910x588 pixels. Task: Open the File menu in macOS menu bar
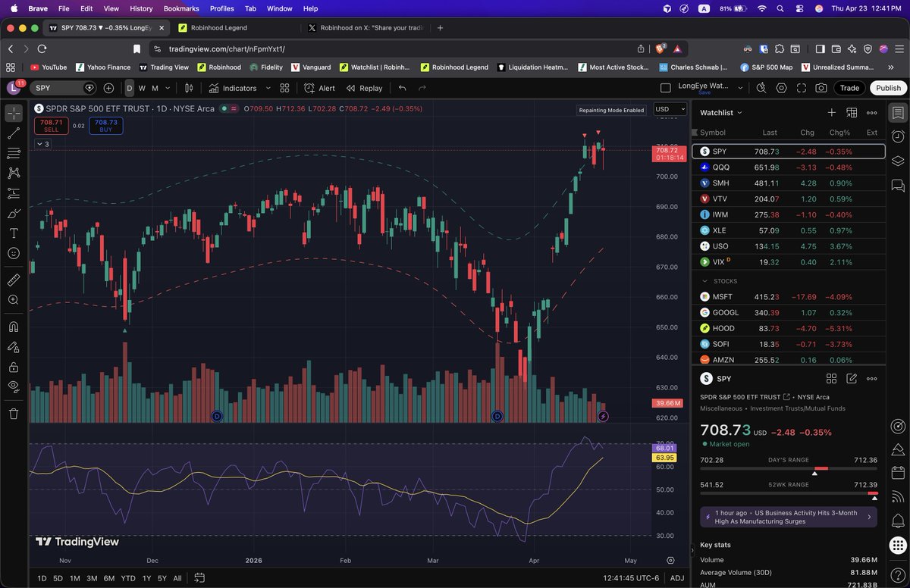coord(64,8)
